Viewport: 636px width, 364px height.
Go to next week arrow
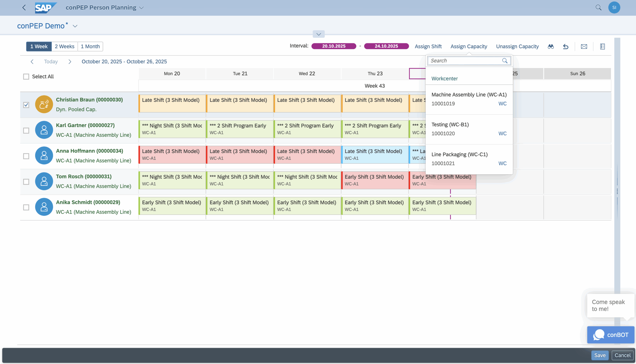(70, 62)
